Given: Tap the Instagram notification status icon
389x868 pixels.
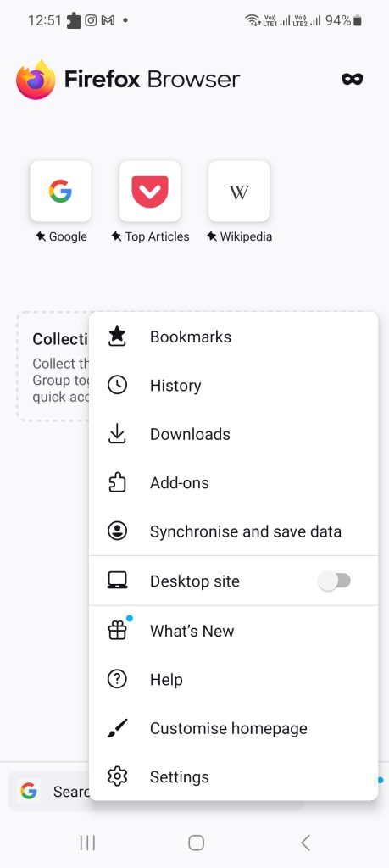Looking at the screenshot, I should pos(91,20).
